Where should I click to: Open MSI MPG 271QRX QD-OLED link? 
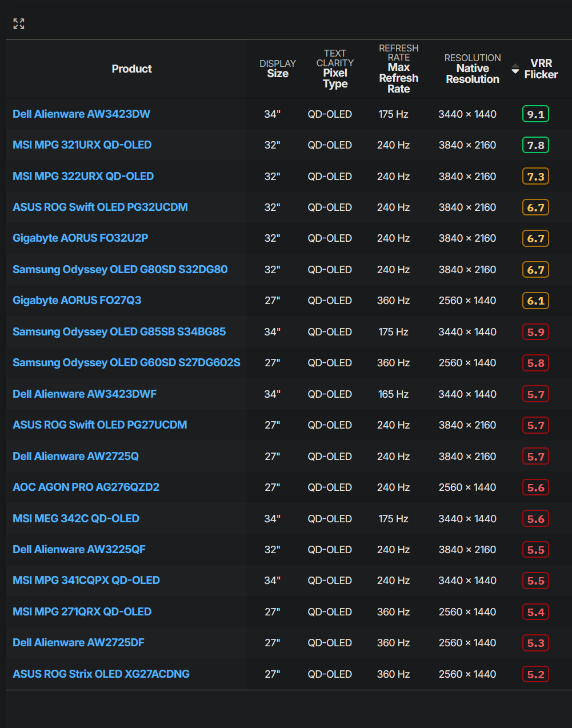pos(82,611)
